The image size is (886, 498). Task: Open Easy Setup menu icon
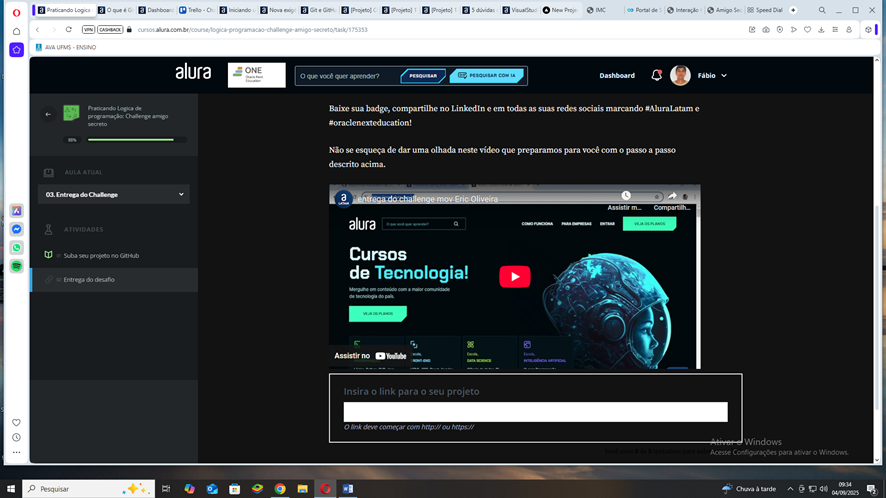pyautogui.click(x=835, y=29)
